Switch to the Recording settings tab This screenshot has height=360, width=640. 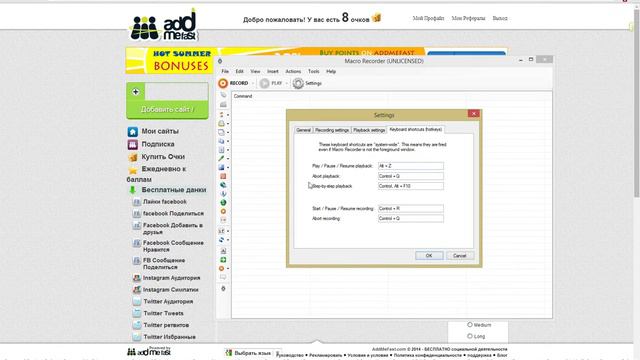[x=332, y=130]
